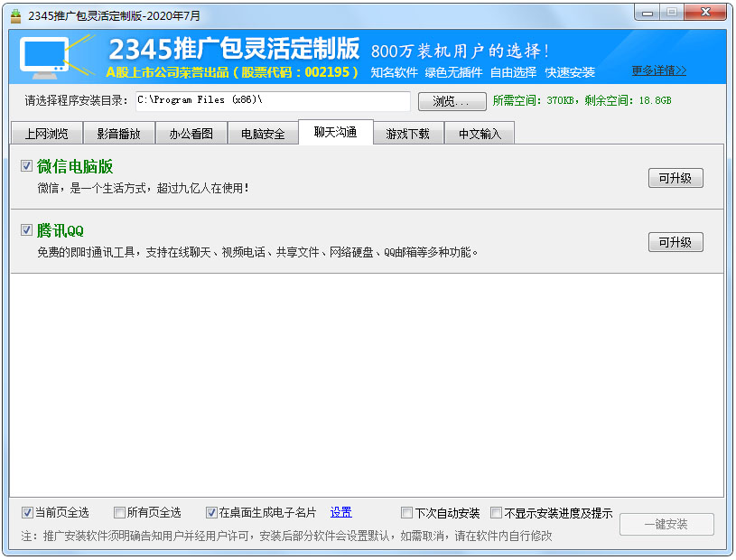
Task: Switch to the 上网浏览 tab
Action: pos(46,134)
